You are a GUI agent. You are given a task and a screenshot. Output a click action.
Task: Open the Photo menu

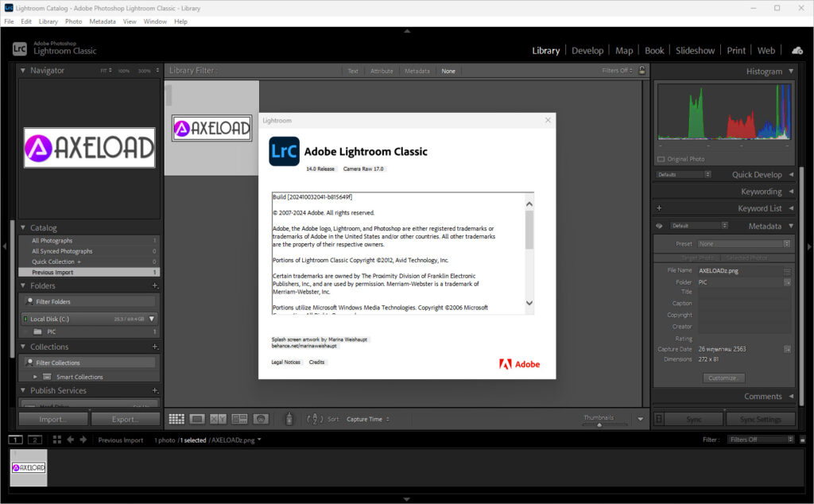[x=73, y=21]
